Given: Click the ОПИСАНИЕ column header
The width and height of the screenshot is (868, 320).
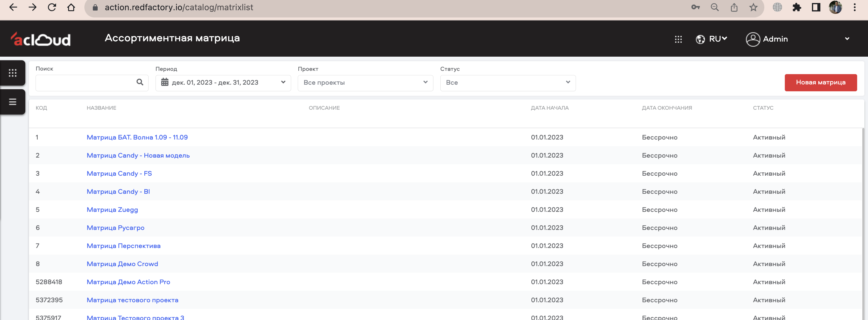Looking at the screenshot, I should (324, 108).
